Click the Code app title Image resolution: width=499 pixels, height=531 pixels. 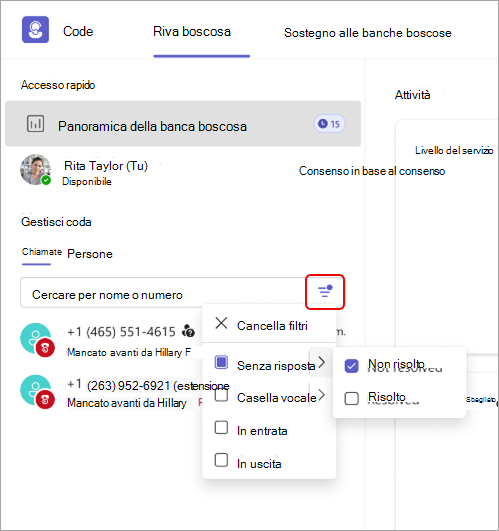(x=78, y=31)
